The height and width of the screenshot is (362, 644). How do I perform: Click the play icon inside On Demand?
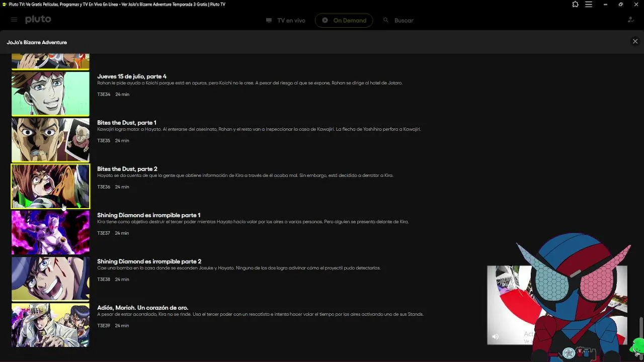[325, 21]
